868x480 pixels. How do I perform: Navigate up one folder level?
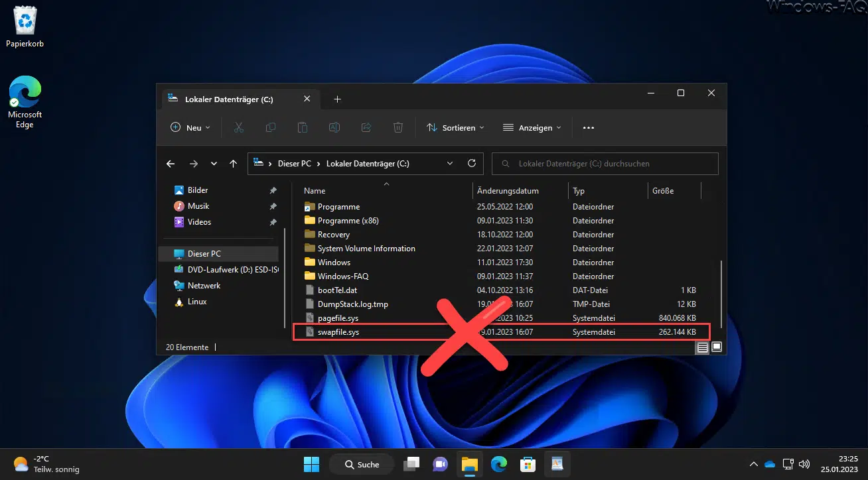tap(233, 163)
